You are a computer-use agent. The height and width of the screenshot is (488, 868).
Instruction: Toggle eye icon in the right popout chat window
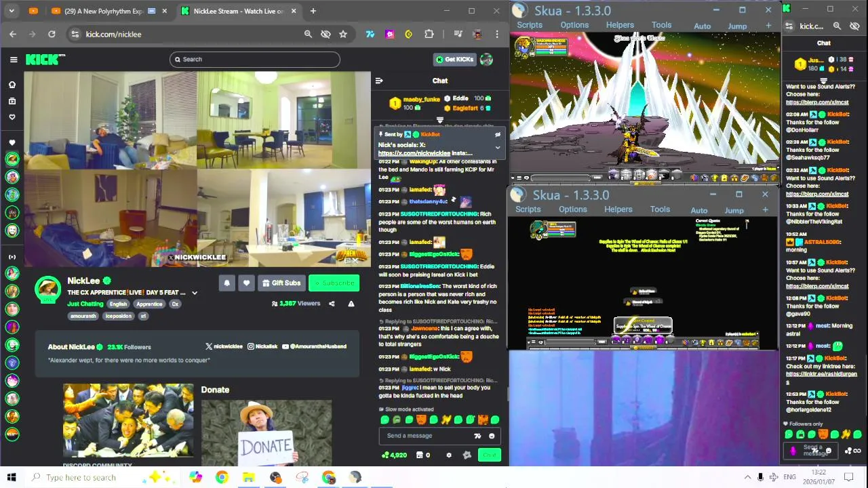[x=854, y=26]
